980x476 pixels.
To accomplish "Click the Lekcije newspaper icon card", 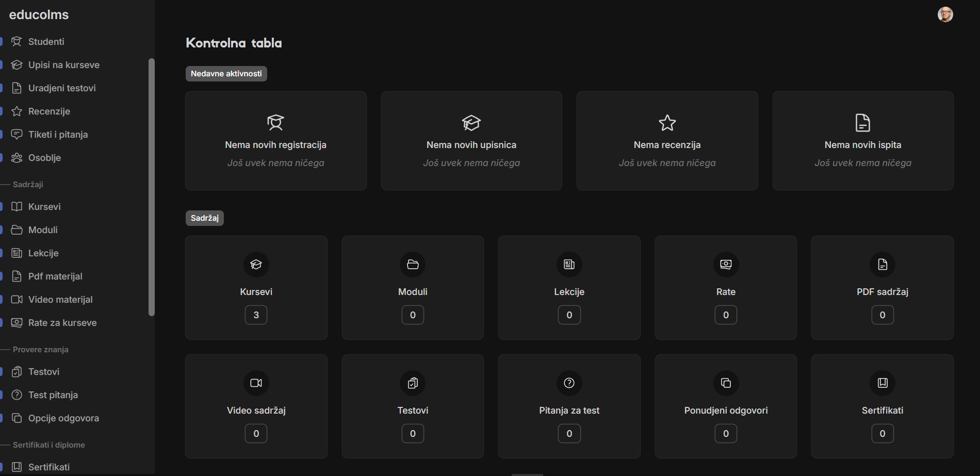I will point(569,265).
